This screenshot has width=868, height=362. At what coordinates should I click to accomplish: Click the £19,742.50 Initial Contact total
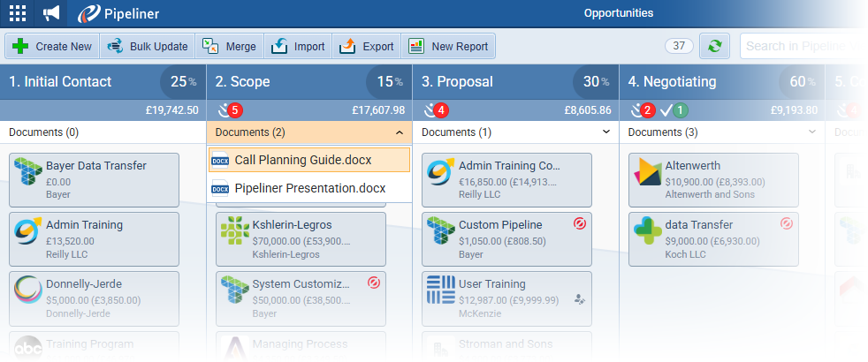[x=172, y=110]
